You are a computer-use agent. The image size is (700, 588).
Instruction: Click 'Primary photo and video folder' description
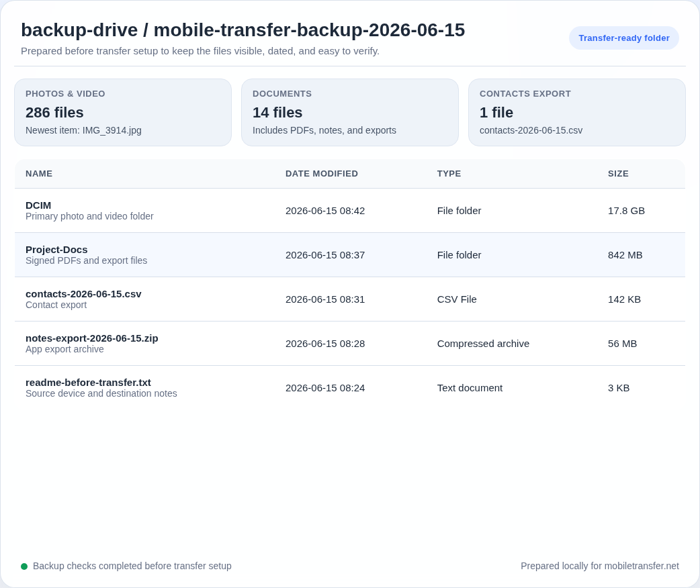tap(89, 216)
